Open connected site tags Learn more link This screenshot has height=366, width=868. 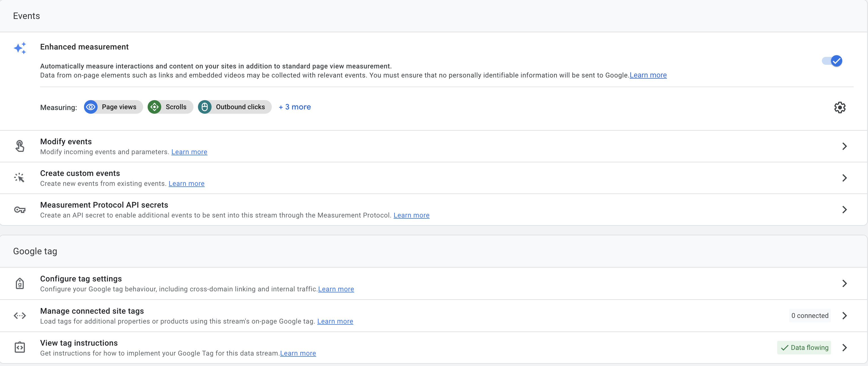pos(335,322)
